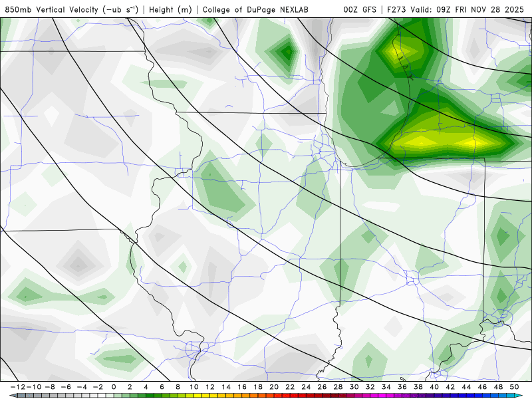Click the '46' color scale label
The image size is (532, 399).
(483, 387)
